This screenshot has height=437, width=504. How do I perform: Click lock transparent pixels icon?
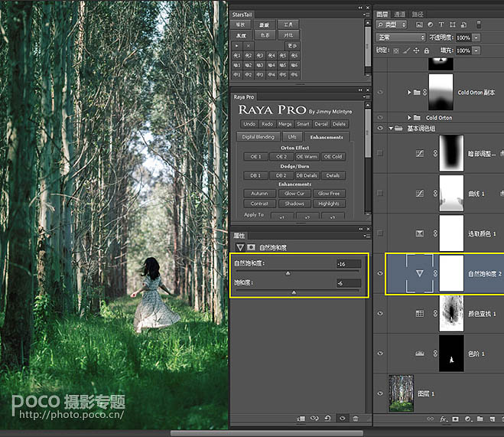tap(396, 51)
